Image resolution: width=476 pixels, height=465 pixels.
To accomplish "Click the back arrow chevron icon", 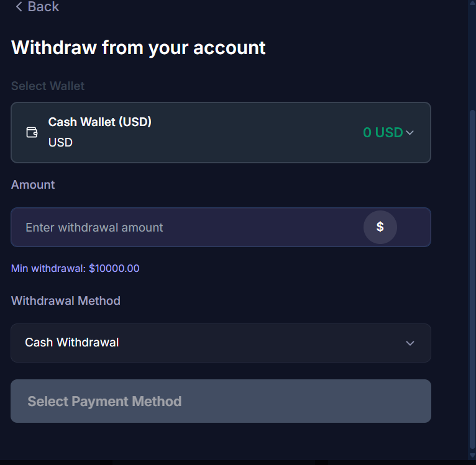I will click(x=19, y=7).
